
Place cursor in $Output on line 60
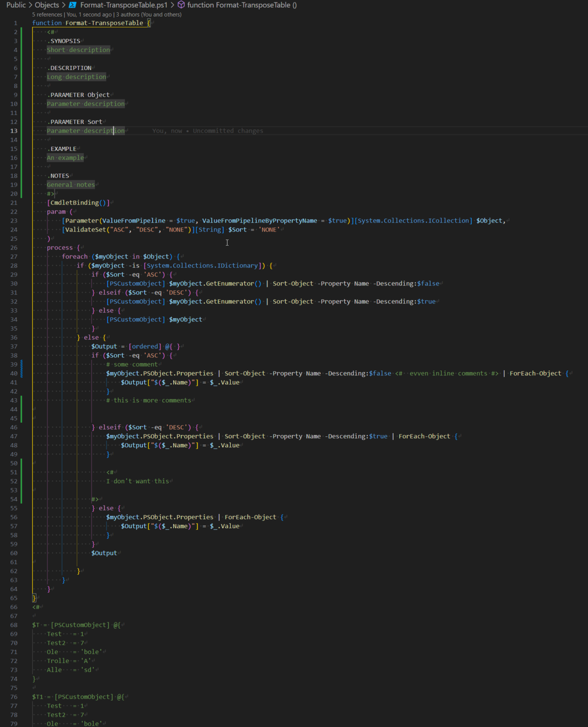click(x=105, y=553)
